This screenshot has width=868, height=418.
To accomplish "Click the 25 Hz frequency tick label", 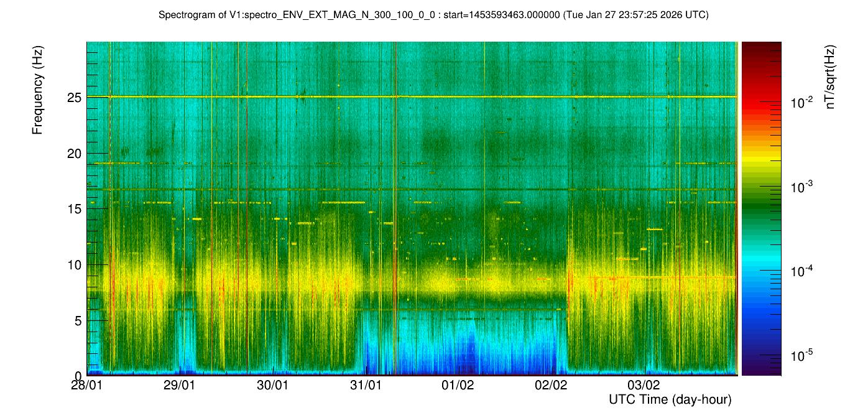I will click(x=75, y=97).
